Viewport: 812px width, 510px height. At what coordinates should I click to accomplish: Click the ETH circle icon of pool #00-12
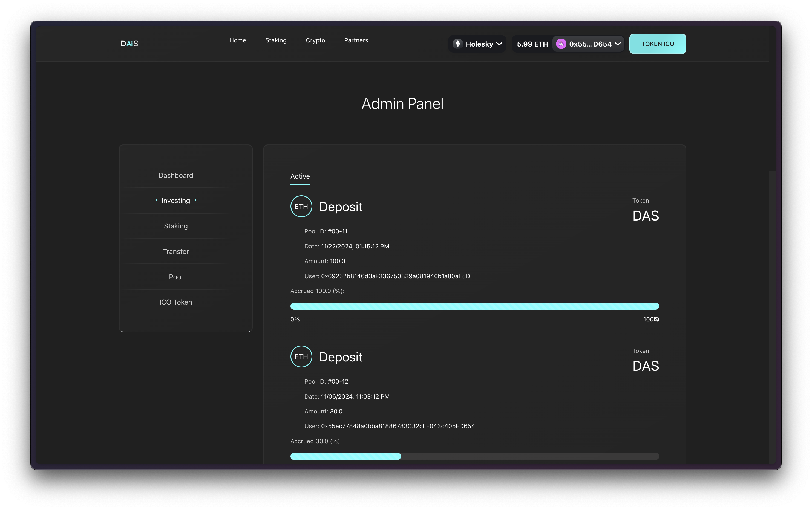tap(301, 357)
